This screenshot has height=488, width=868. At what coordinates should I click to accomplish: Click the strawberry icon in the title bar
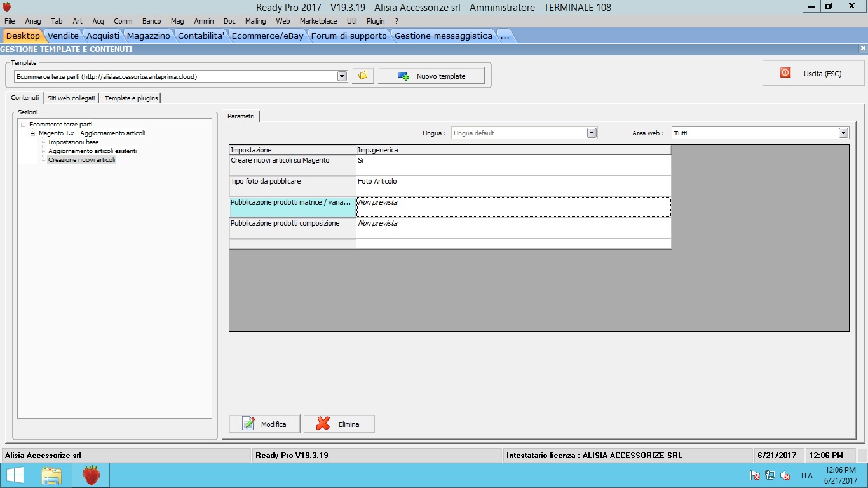[7, 7]
